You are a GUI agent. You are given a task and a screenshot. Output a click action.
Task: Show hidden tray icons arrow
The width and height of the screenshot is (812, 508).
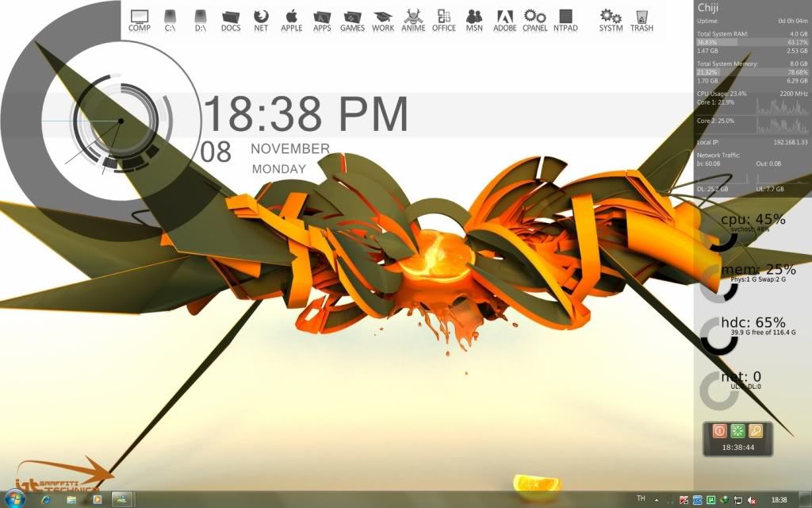pos(657,500)
